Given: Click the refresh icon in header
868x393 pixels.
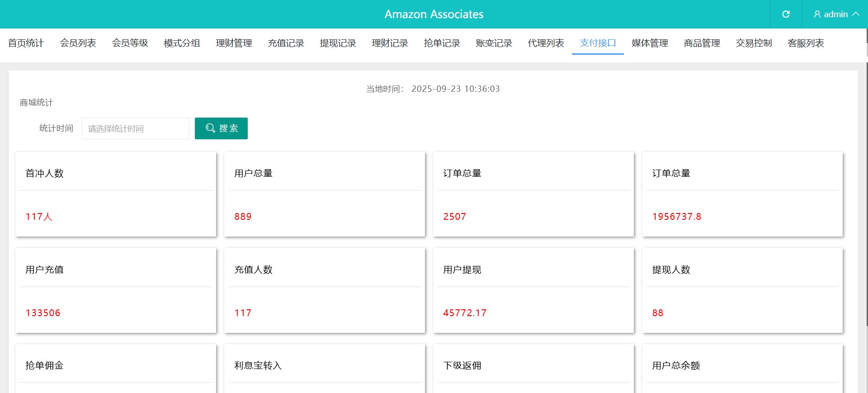Looking at the screenshot, I should (x=786, y=14).
